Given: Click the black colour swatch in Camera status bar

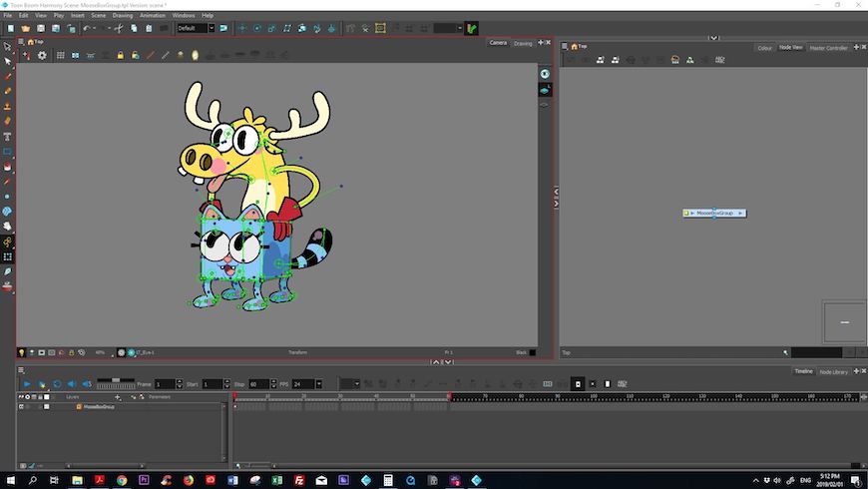Looking at the screenshot, I should coord(533,352).
